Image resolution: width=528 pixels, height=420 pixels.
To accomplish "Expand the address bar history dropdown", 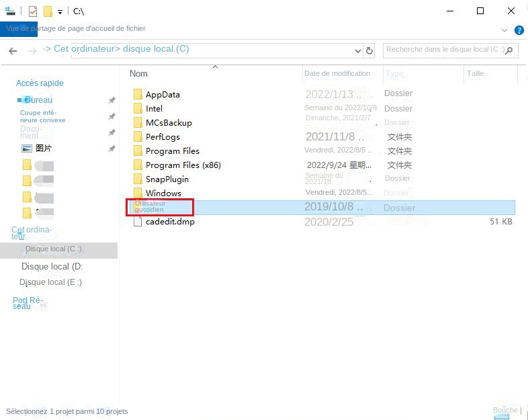I will [357, 51].
